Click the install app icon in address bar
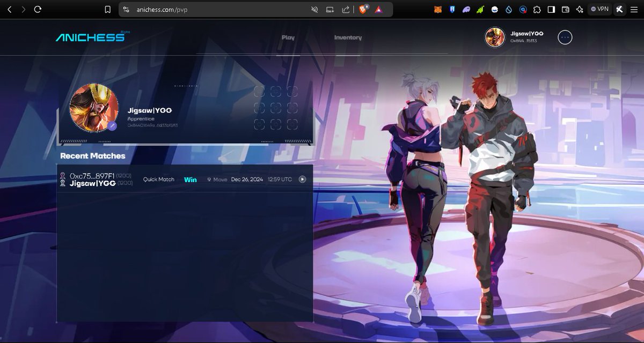This screenshot has width=644, height=343. tap(330, 10)
